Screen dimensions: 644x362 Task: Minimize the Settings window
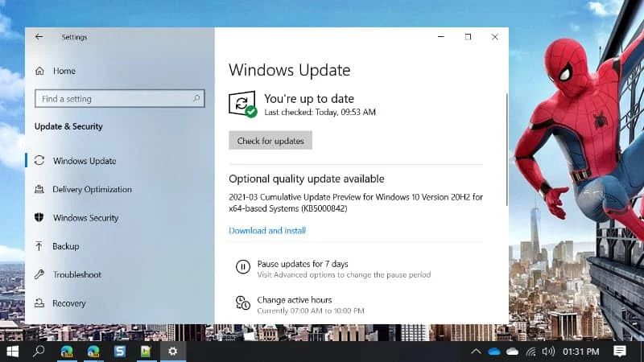pyautogui.click(x=441, y=37)
